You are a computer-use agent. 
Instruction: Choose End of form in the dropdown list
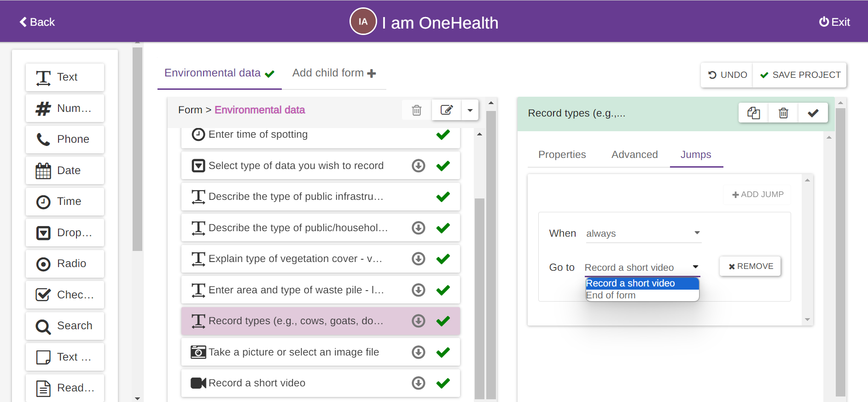coord(611,296)
